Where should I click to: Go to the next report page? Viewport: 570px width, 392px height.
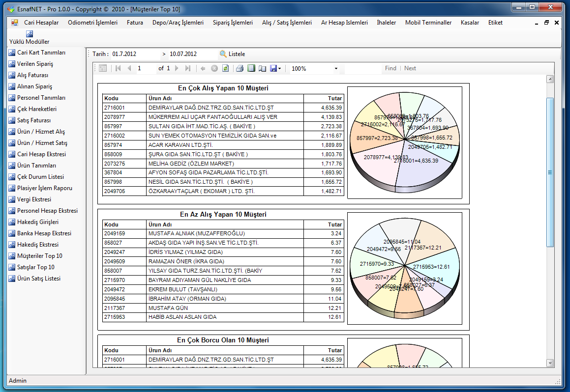pyautogui.click(x=177, y=68)
